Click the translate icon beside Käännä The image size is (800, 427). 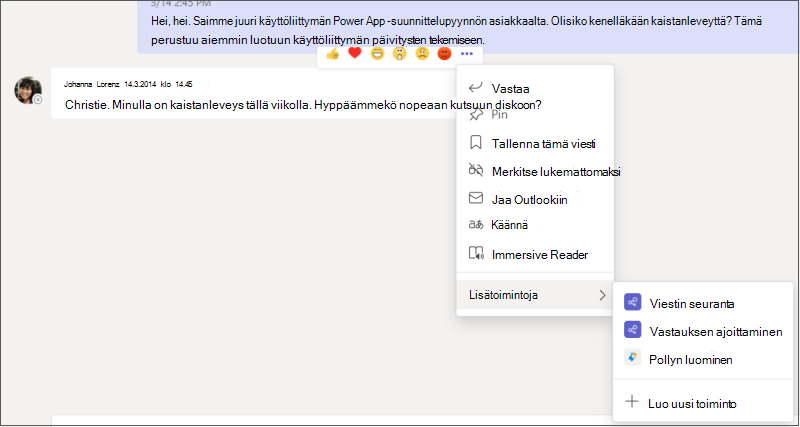click(476, 224)
